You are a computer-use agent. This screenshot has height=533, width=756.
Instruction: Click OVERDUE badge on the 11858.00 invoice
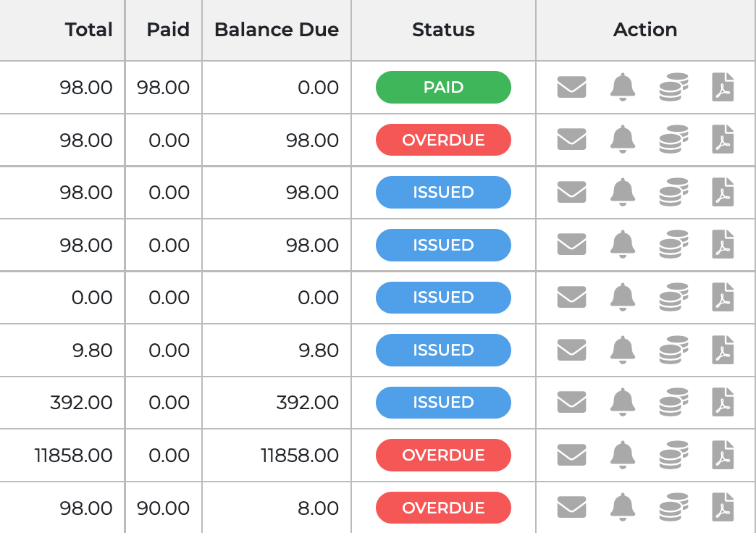(x=443, y=456)
